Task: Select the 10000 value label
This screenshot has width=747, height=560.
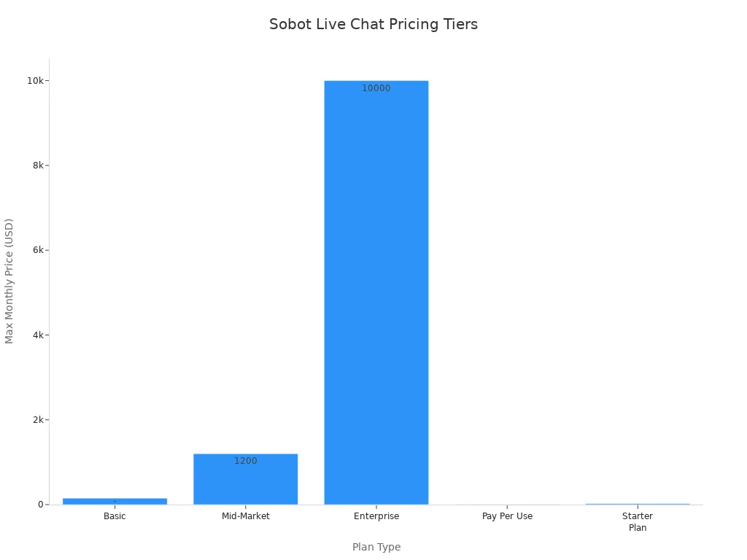Action: [376, 88]
